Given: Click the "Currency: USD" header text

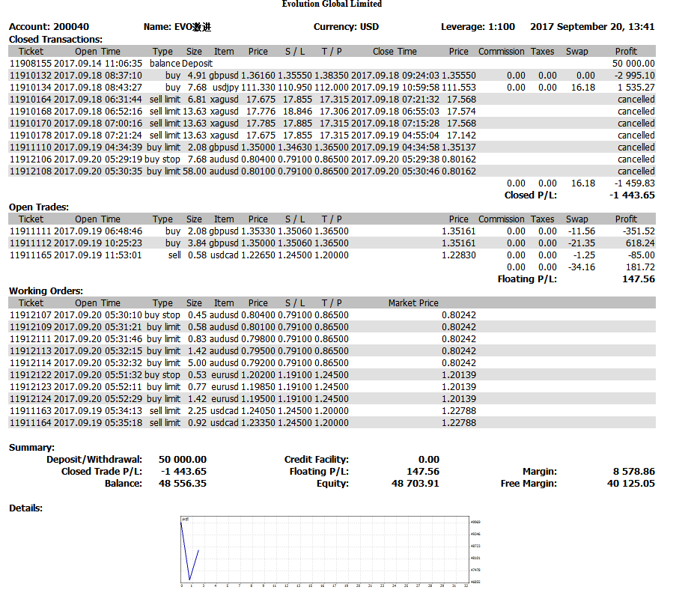Looking at the screenshot, I should pos(346,27).
